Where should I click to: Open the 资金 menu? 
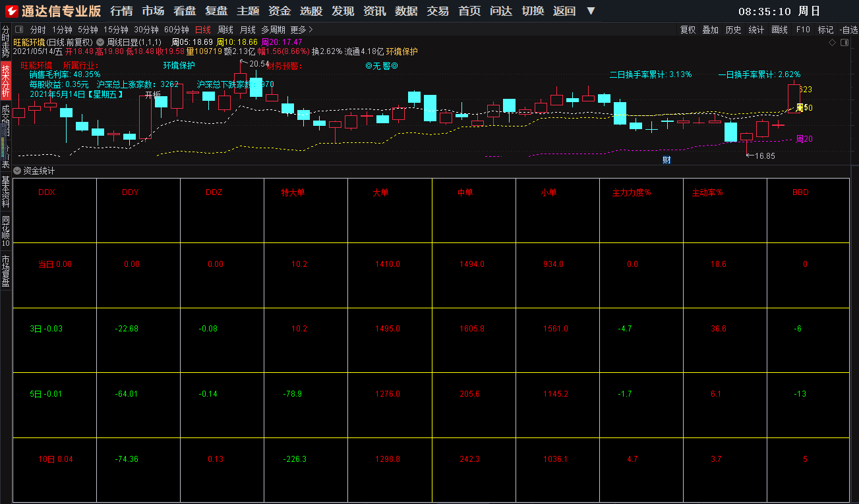[x=280, y=11]
